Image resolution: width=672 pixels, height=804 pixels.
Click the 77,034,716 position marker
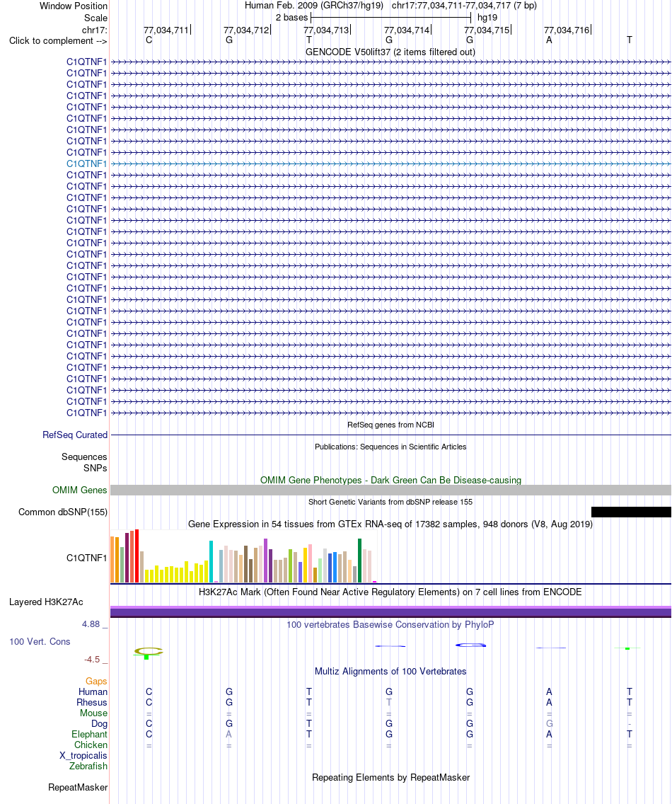pos(567,30)
